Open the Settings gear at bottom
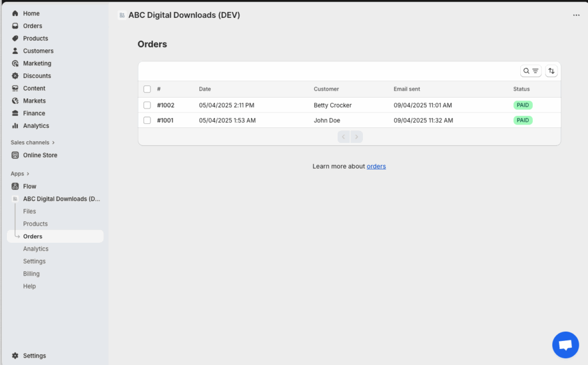 (16, 356)
